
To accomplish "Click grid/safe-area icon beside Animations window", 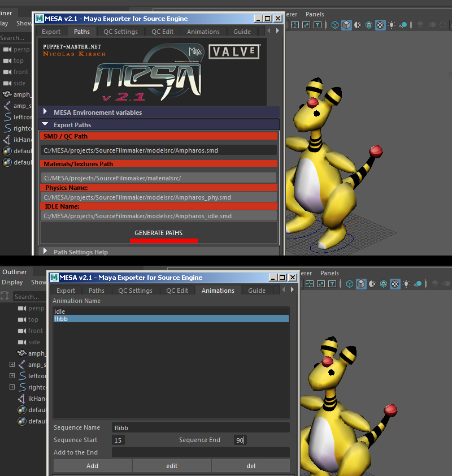I will pyautogui.click(x=310, y=284).
